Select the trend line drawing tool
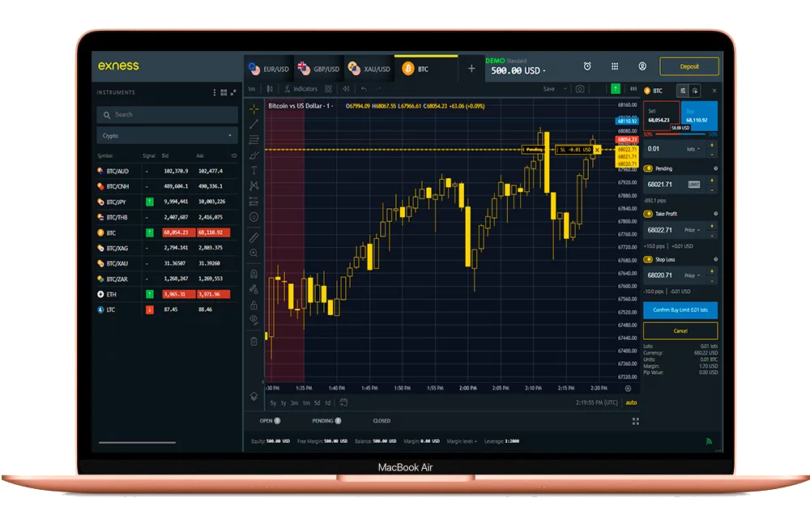 pyautogui.click(x=254, y=124)
